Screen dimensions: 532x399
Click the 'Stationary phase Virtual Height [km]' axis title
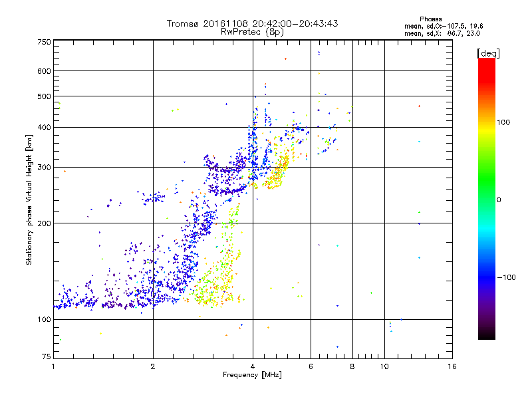pyautogui.click(x=29, y=199)
